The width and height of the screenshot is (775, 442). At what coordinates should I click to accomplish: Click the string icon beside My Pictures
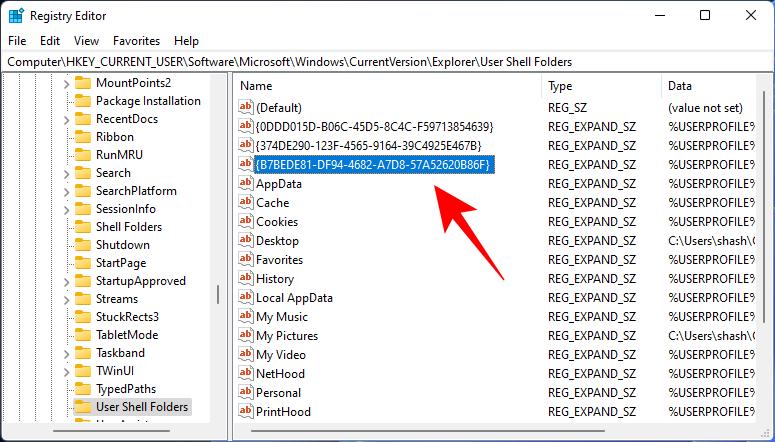click(246, 336)
